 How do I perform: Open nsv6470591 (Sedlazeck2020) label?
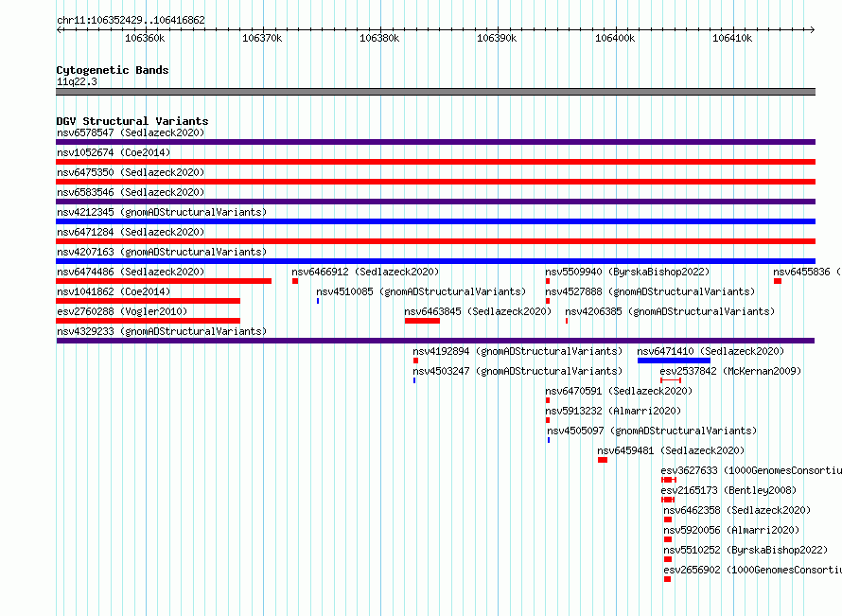[619, 391]
